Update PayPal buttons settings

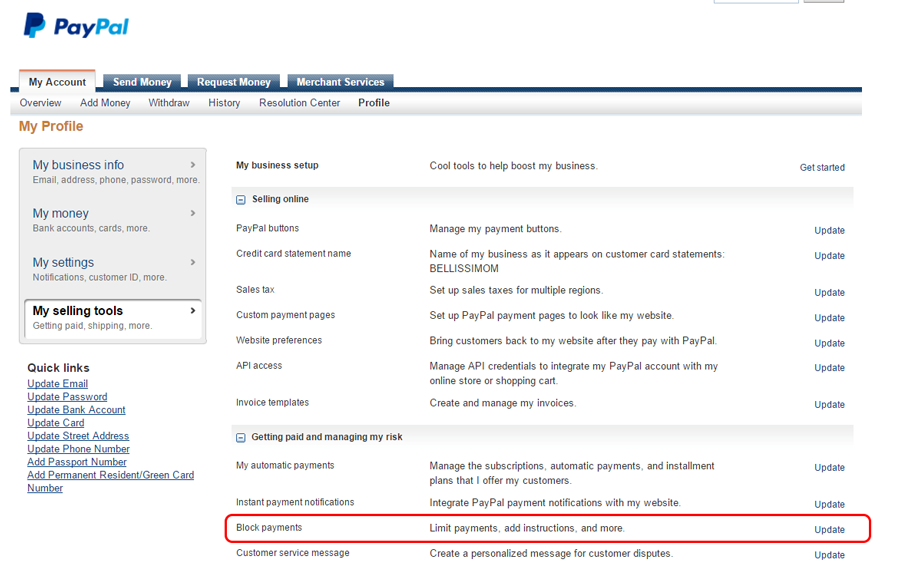point(829,231)
